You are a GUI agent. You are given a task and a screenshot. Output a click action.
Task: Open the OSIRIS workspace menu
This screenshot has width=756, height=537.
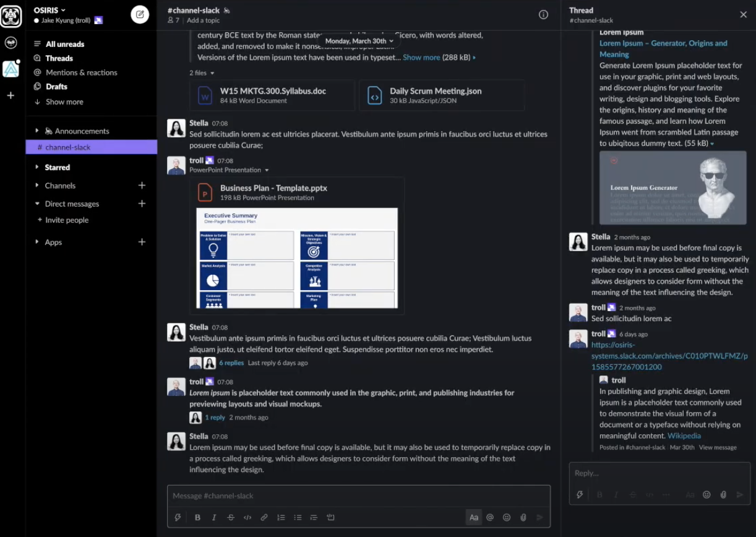[x=49, y=10]
